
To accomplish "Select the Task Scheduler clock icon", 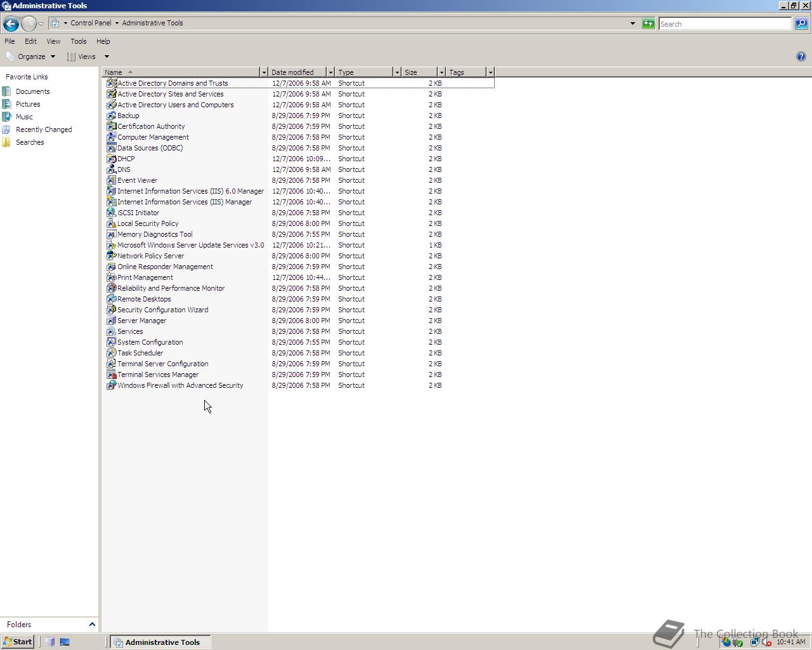I will tap(111, 353).
